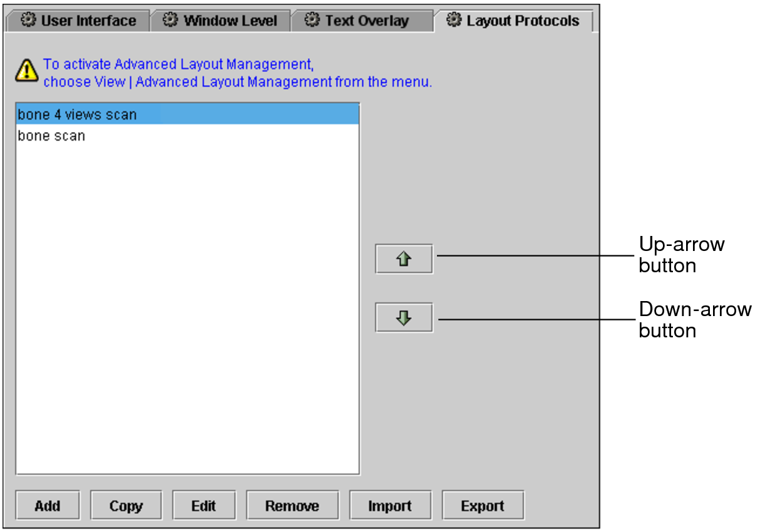Open the Window Level tab
This screenshot has height=532, width=780.
pos(230,21)
